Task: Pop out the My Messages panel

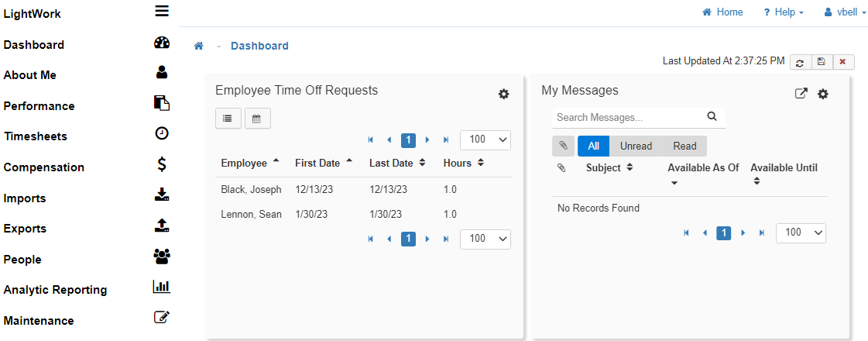Action: coord(801,94)
